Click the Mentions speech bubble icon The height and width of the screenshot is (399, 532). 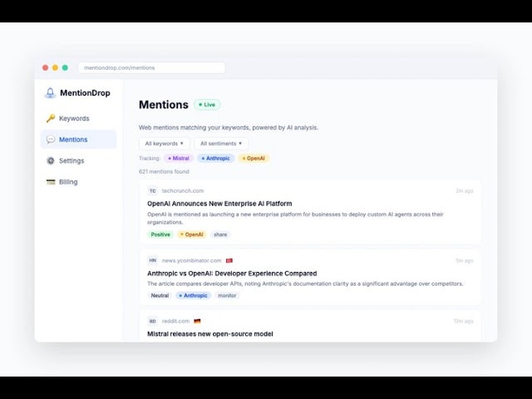51,140
